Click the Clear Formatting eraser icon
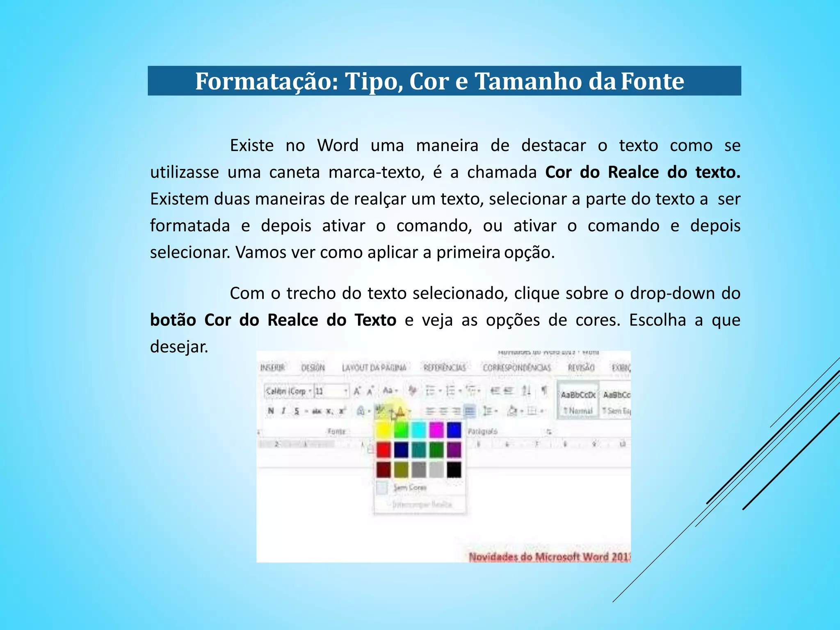Image resolution: width=840 pixels, height=630 pixels. pos(412,390)
